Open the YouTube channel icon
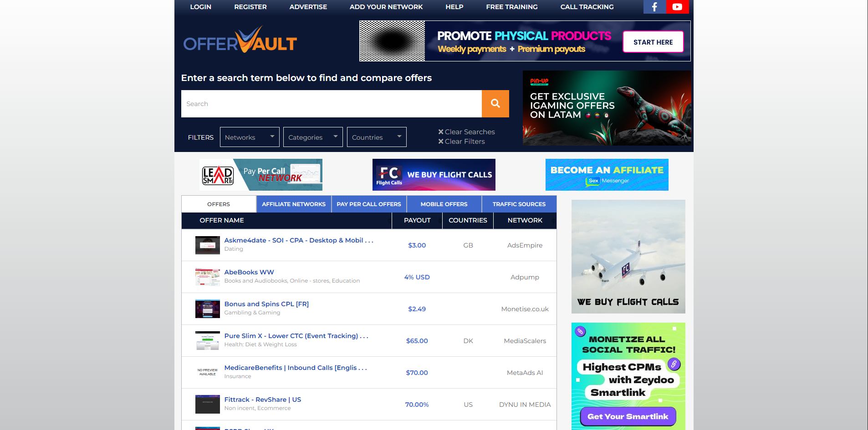868x430 pixels. tap(677, 7)
